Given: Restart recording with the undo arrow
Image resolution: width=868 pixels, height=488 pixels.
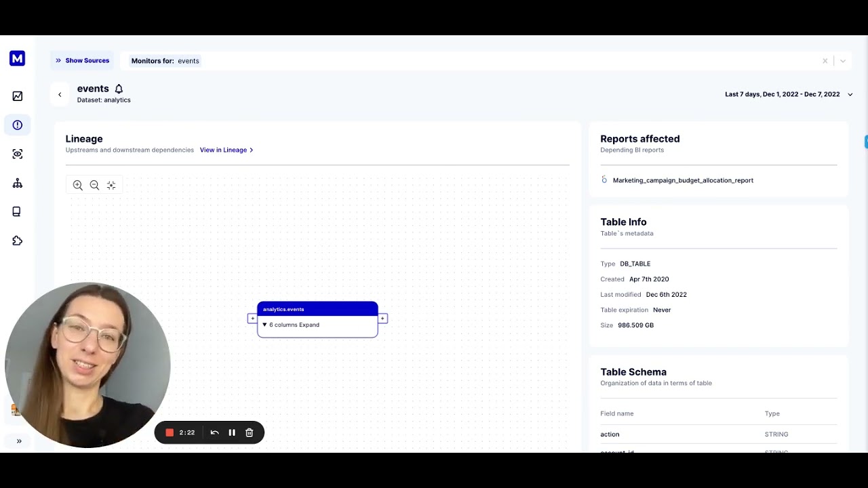Looking at the screenshot, I should click(214, 432).
